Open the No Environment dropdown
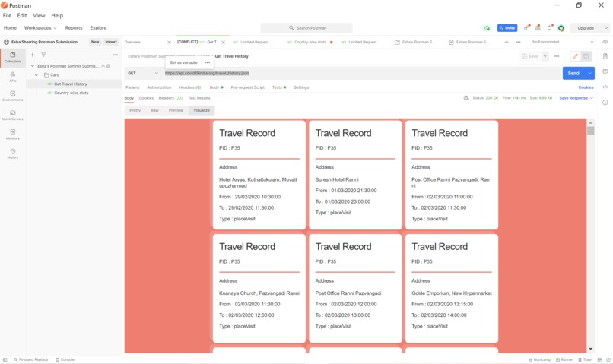613x364 pixels. tap(563, 42)
